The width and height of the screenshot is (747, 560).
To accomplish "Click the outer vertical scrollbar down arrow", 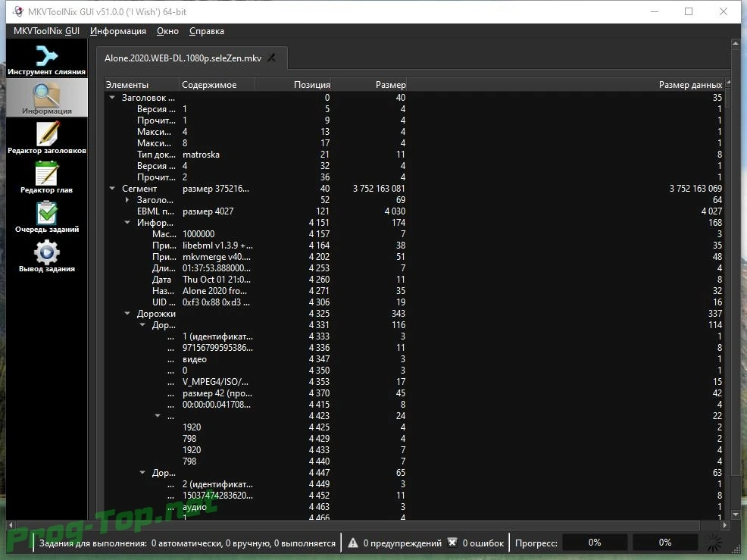I will coord(736,515).
